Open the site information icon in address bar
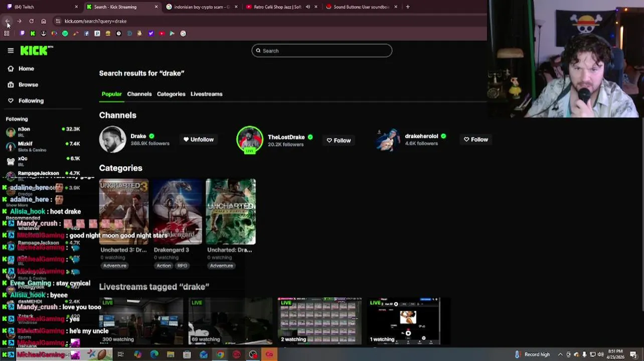The image size is (644, 361). click(x=58, y=21)
